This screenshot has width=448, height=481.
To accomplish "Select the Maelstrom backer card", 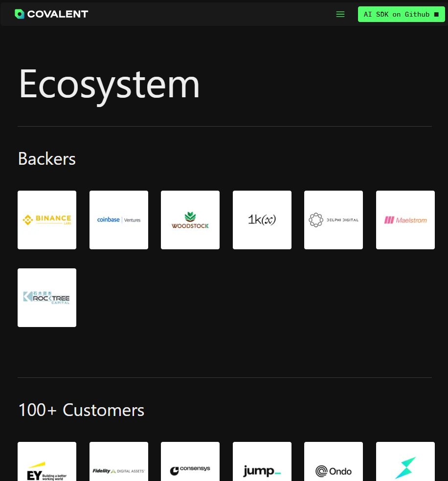I will pyautogui.click(x=405, y=220).
